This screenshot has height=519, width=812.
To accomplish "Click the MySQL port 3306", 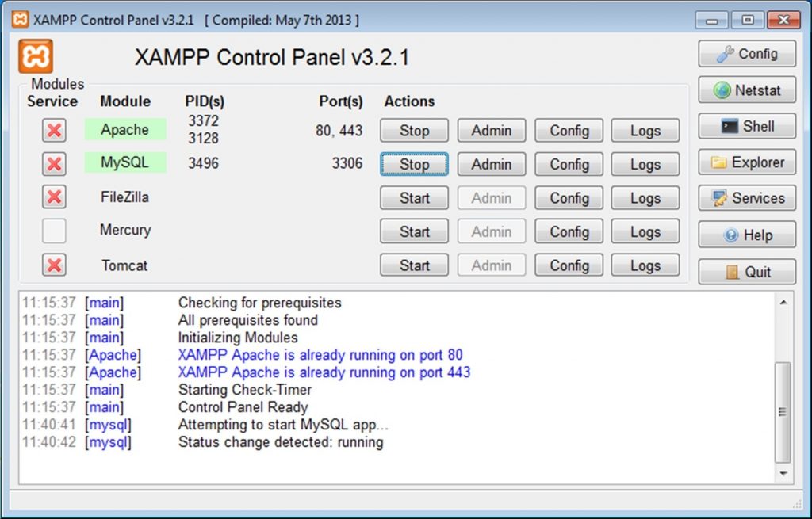I will click(347, 163).
